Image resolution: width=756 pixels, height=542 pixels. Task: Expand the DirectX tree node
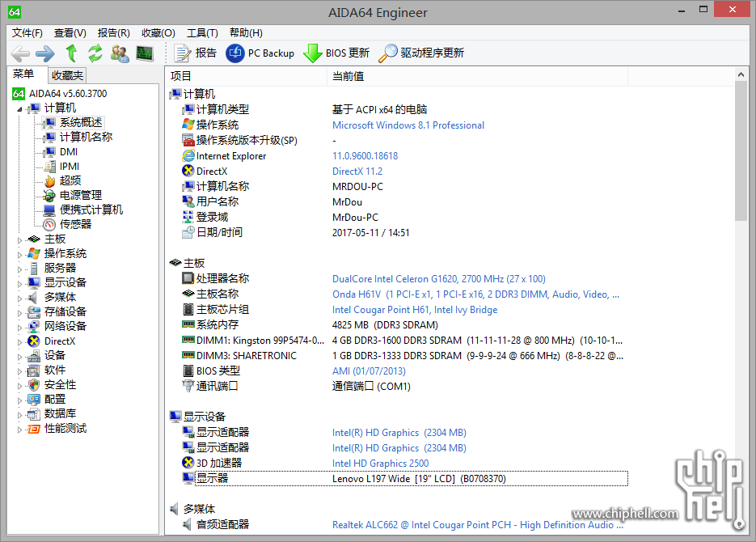[x=19, y=342]
